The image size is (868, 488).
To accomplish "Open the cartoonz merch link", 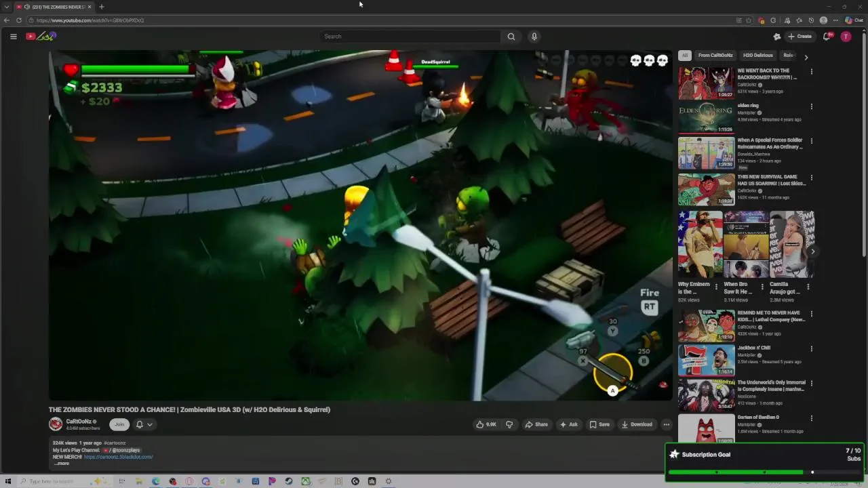I will click(119, 457).
